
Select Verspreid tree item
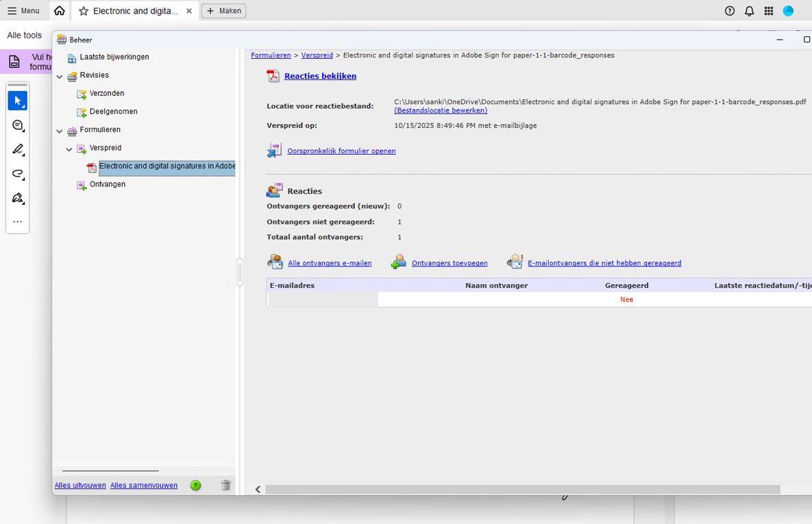105,147
